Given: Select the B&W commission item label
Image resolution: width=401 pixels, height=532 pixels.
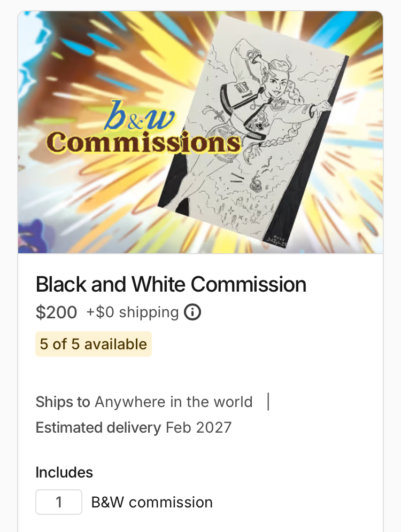Looking at the screenshot, I should 152,502.
